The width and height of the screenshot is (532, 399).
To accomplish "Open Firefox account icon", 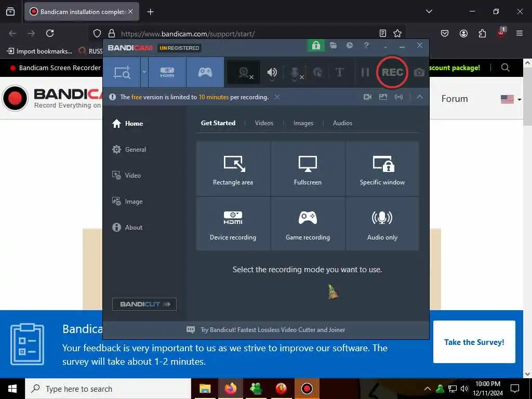I will pyautogui.click(x=463, y=33).
